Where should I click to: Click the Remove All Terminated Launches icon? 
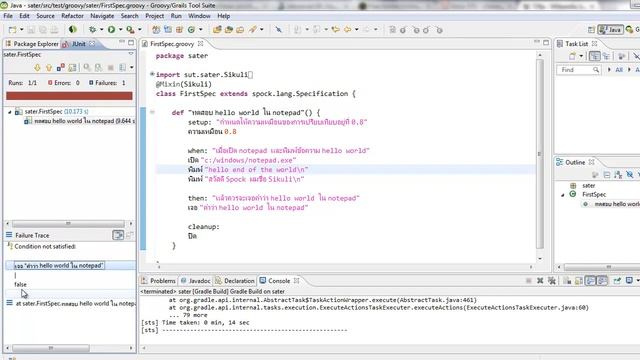tap(552, 281)
